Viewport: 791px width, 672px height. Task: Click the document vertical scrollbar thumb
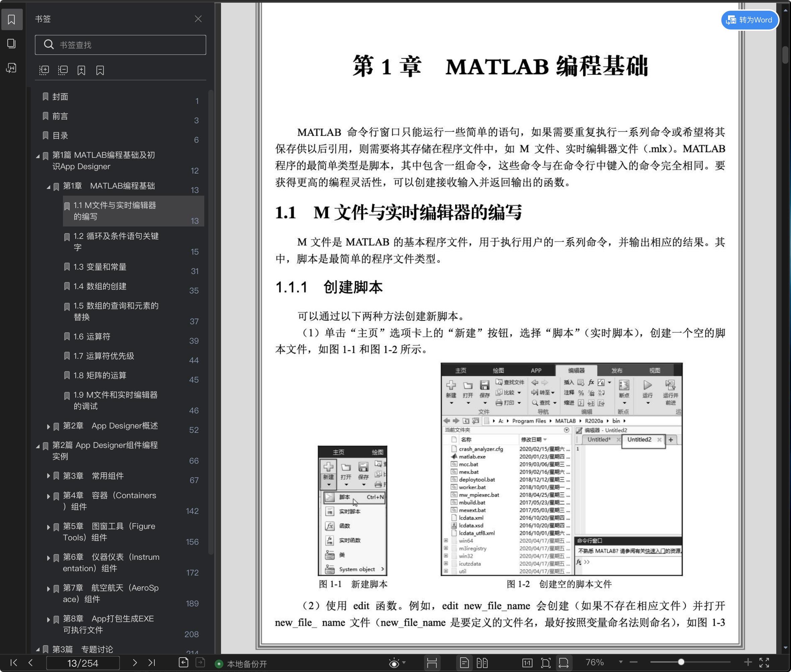tap(785, 55)
